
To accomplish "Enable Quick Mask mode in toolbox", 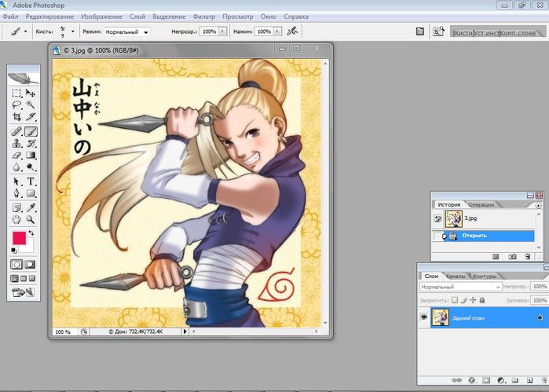I will pyautogui.click(x=31, y=265).
